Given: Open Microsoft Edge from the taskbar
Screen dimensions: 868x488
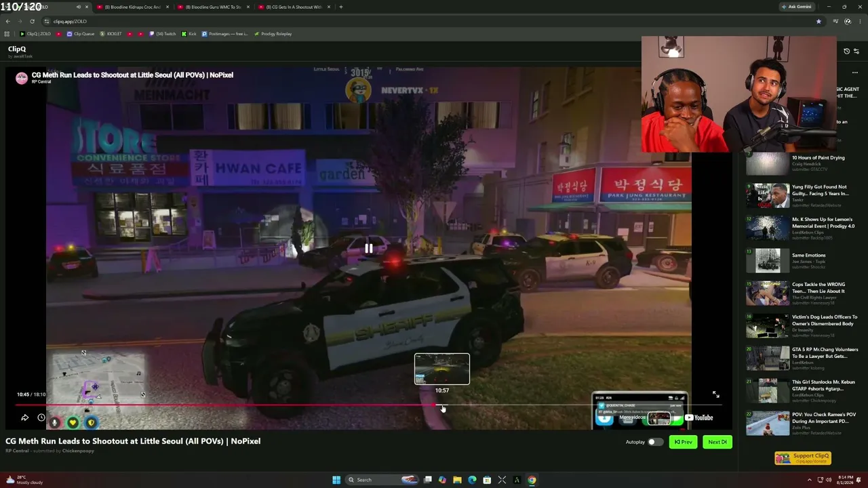Looking at the screenshot, I should tap(472, 480).
